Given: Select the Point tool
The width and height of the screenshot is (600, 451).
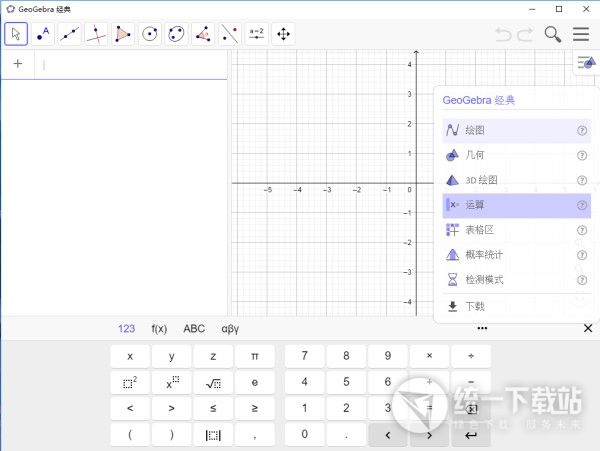Looking at the screenshot, I should 43,34.
